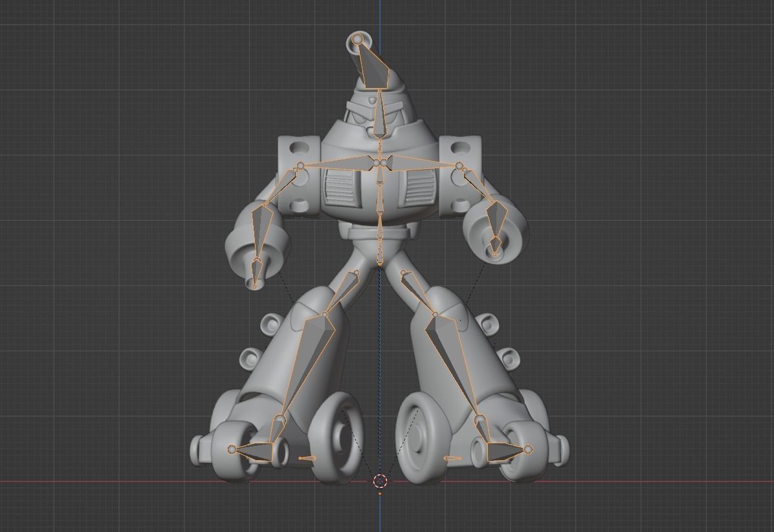Select the shoulder bone on the screen-right side
This screenshot has height=532, width=774.
tap(421, 162)
